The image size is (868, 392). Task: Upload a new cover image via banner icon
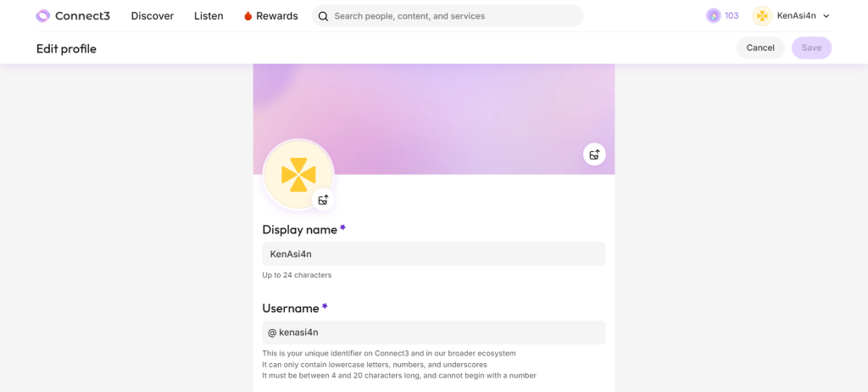[594, 154]
